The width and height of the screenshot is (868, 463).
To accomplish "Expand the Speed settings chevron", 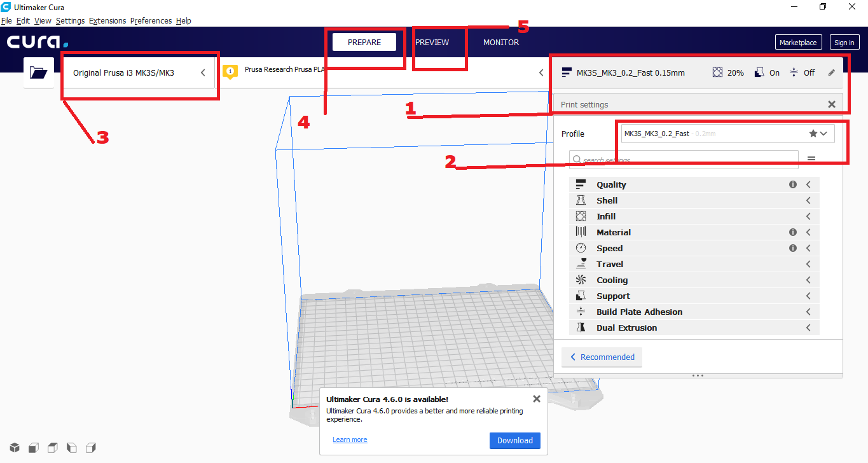I will pos(808,248).
